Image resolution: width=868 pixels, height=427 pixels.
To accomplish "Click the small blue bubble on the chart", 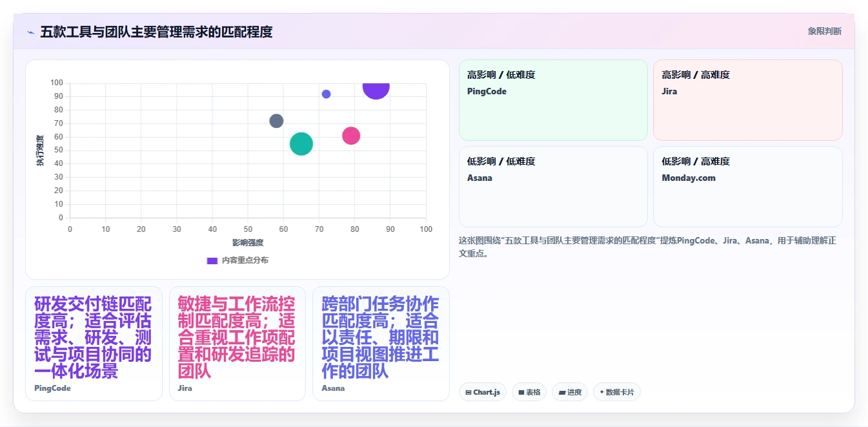I will (x=326, y=94).
